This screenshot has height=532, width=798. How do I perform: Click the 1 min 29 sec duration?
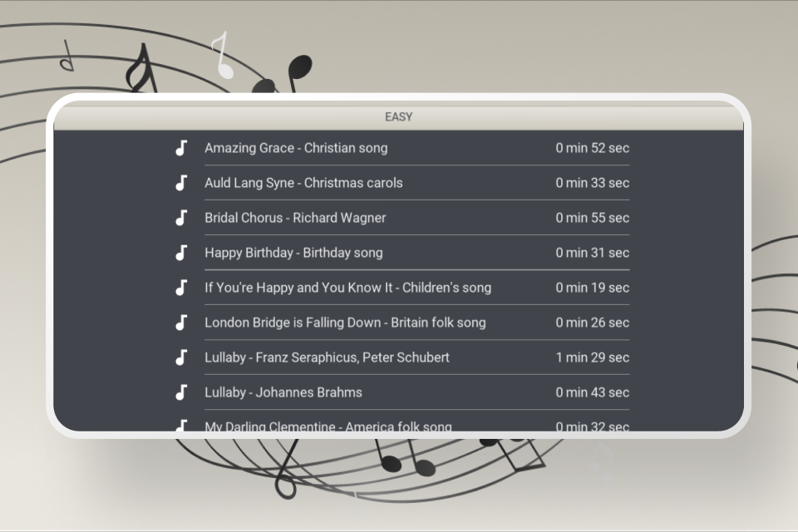pos(593,357)
